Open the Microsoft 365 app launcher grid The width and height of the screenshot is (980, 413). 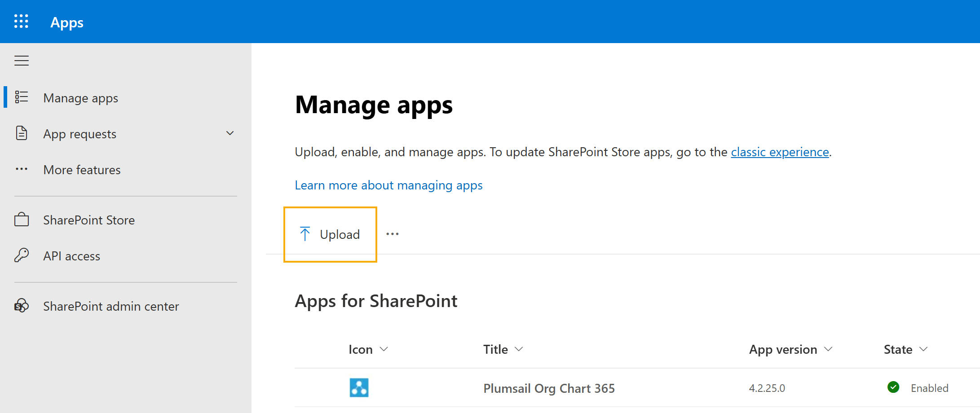tap(21, 21)
